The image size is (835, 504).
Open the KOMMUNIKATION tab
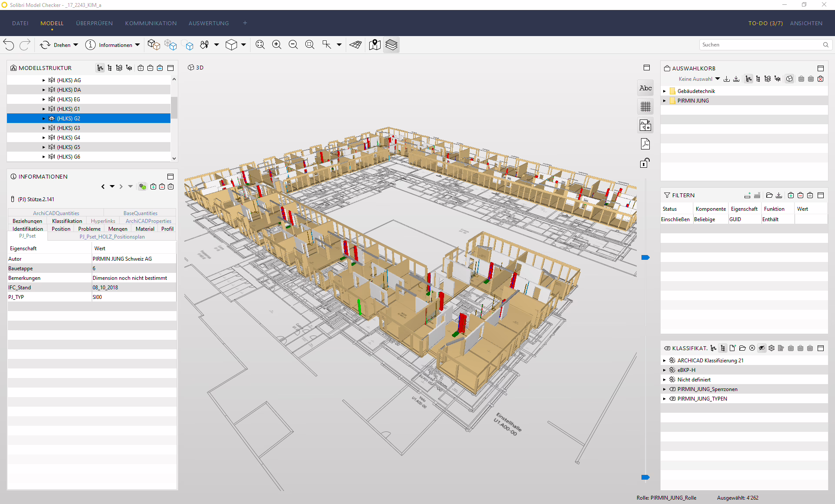click(151, 23)
